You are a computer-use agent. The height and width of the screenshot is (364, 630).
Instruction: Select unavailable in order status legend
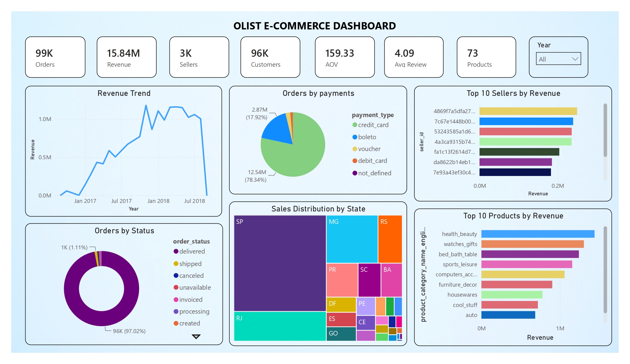tap(192, 287)
